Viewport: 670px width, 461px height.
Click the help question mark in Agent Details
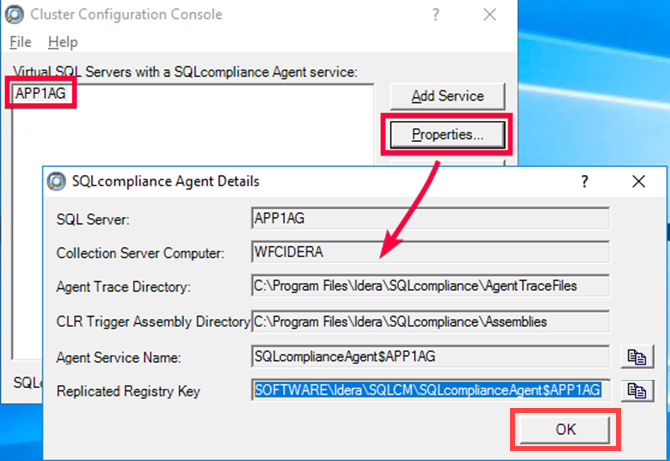(585, 181)
